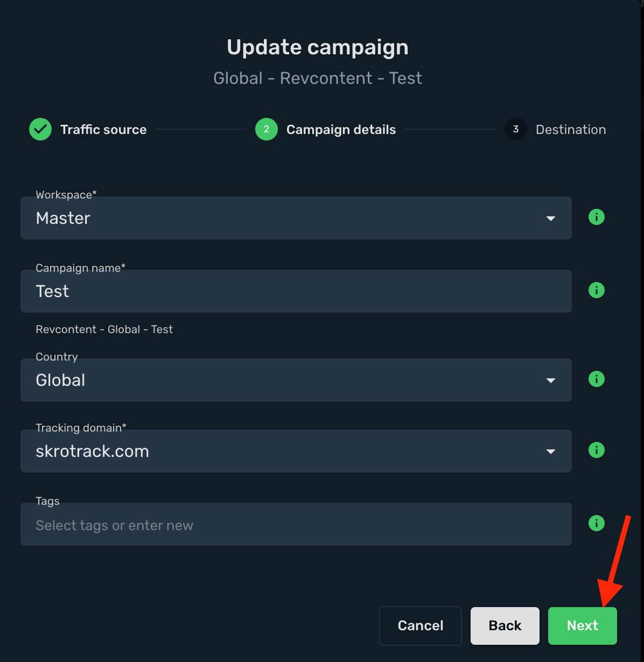Select the Campaign details step label

click(x=341, y=130)
